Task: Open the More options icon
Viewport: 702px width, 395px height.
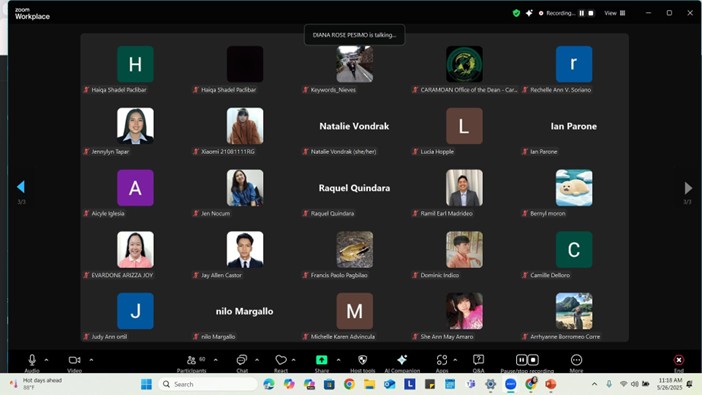Action: 576,360
